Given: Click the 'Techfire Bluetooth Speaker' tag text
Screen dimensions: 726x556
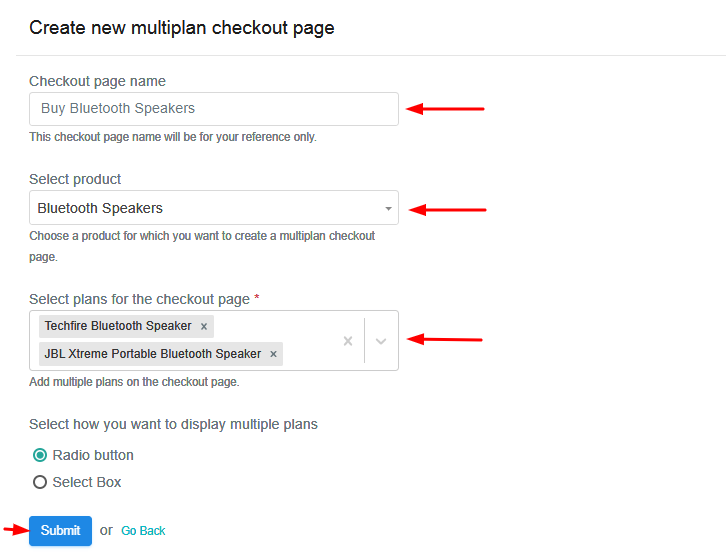Looking at the screenshot, I should [118, 326].
